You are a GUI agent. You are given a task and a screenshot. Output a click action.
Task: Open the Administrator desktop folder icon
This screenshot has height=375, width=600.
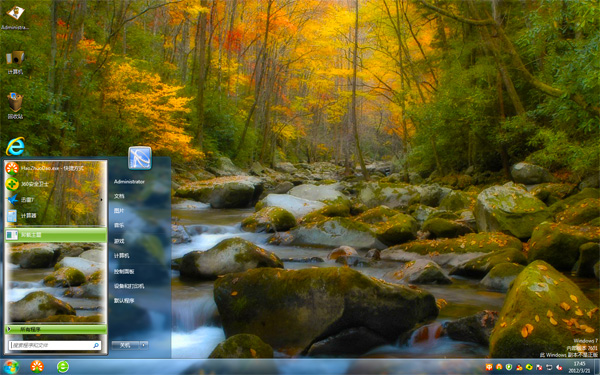point(15,17)
